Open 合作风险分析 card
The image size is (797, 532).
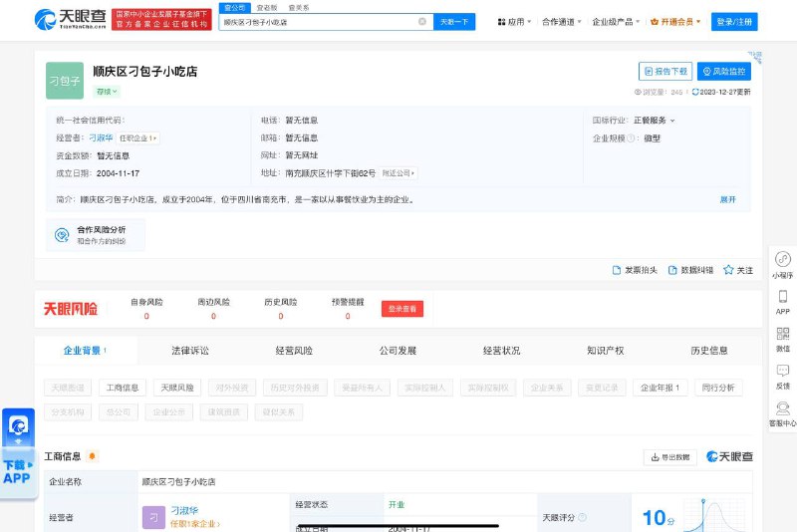tap(96, 235)
